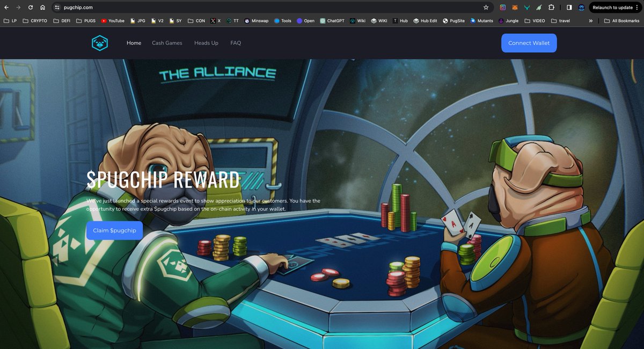Open the Minswap bookmark

pos(257,21)
